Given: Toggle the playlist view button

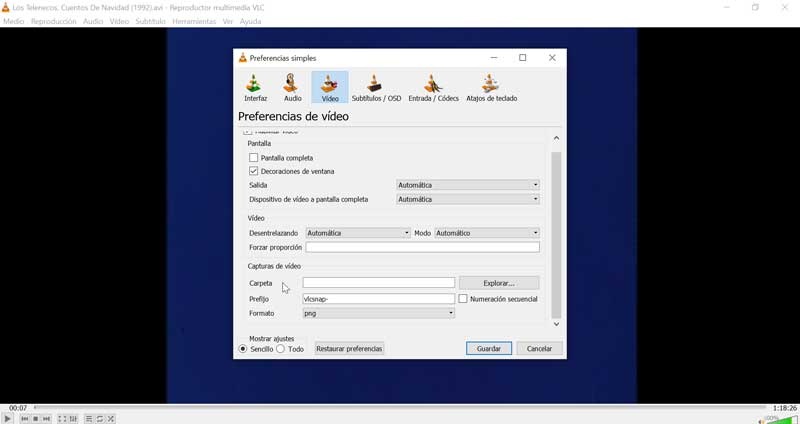Looking at the screenshot, I should click(x=88, y=419).
